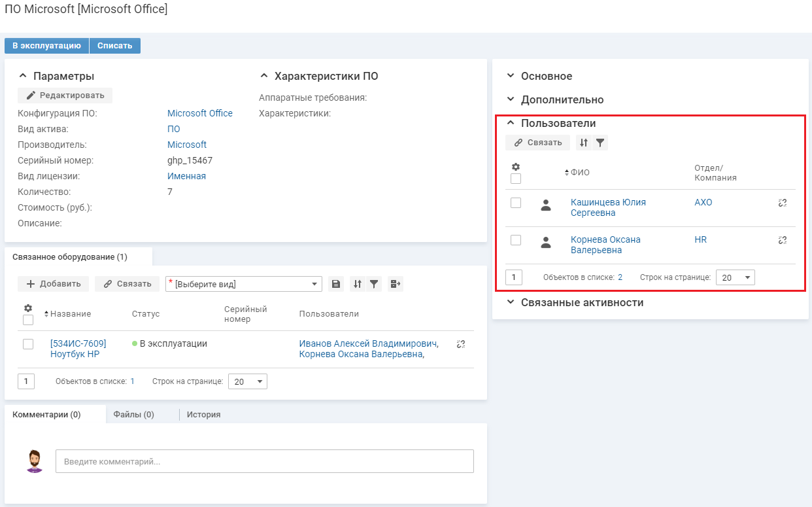Open sort options in related equipment toolbar

click(357, 284)
